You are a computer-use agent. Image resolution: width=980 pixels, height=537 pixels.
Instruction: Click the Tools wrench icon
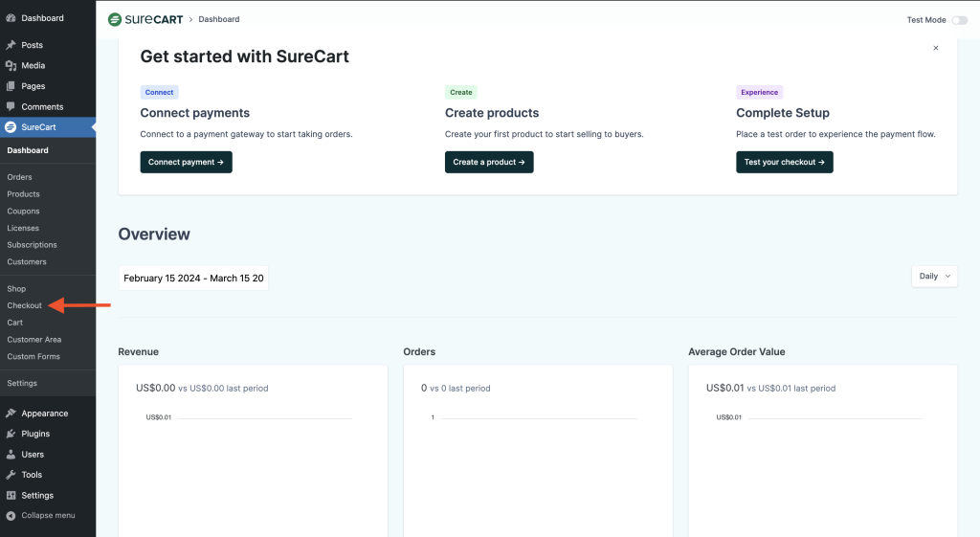pyautogui.click(x=11, y=475)
